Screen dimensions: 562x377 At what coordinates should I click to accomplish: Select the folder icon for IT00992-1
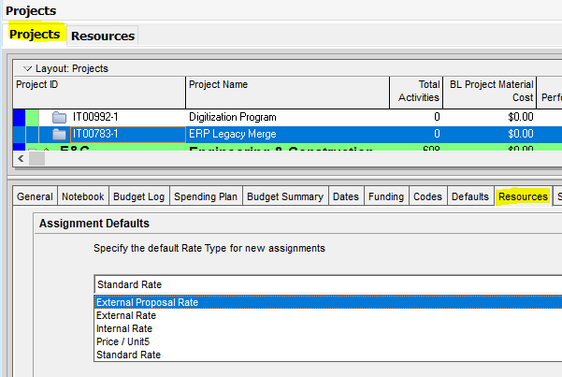pyautogui.click(x=59, y=117)
